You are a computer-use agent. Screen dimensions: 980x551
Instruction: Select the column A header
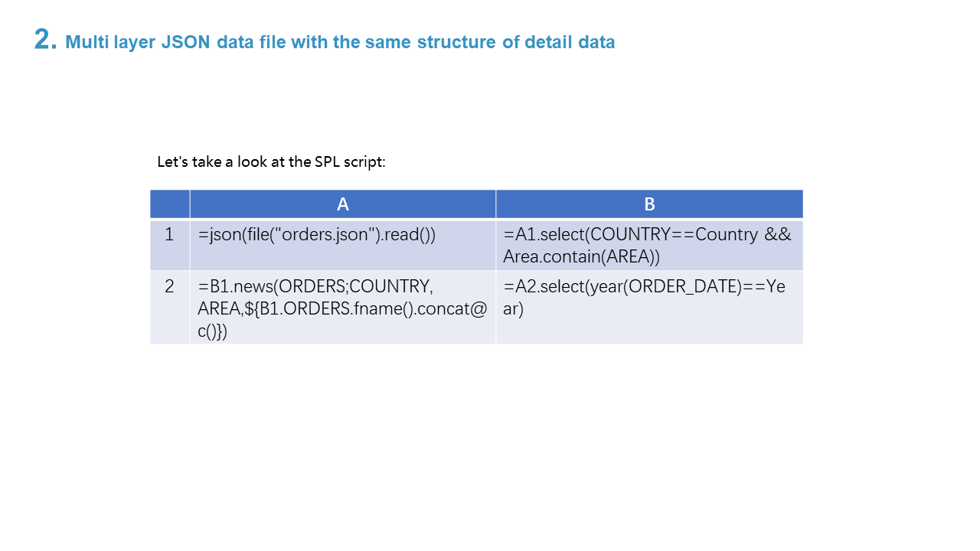pos(343,204)
